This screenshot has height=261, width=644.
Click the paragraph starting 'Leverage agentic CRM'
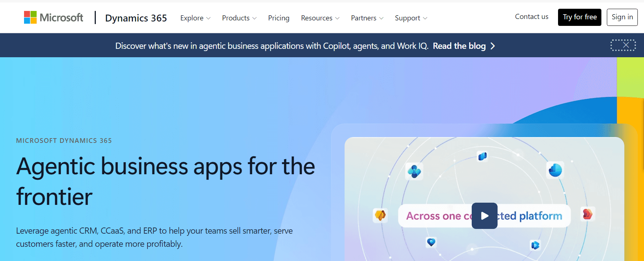pos(154,237)
